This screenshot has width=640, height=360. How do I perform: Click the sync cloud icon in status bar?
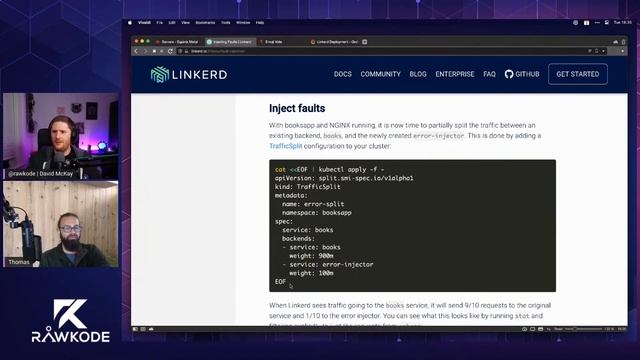[151, 329]
